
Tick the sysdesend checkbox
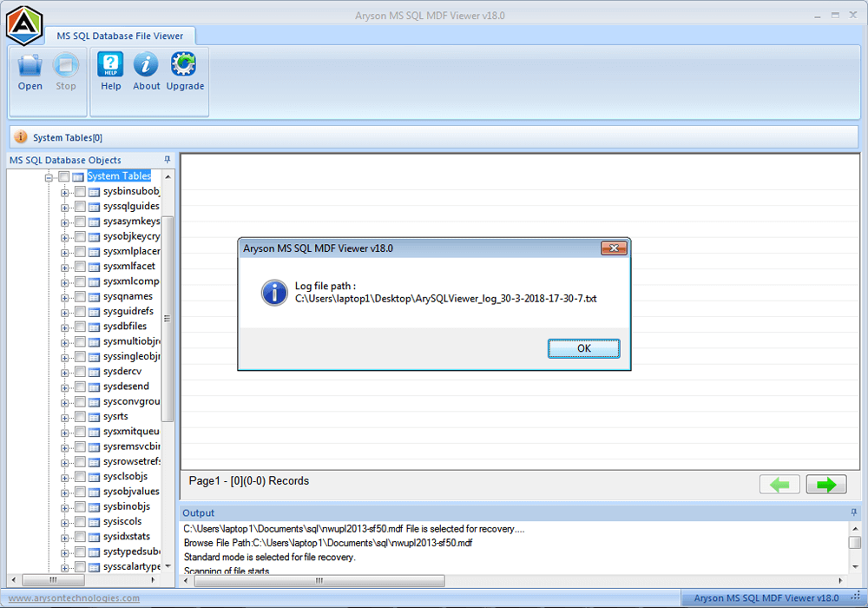pyautogui.click(x=80, y=387)
